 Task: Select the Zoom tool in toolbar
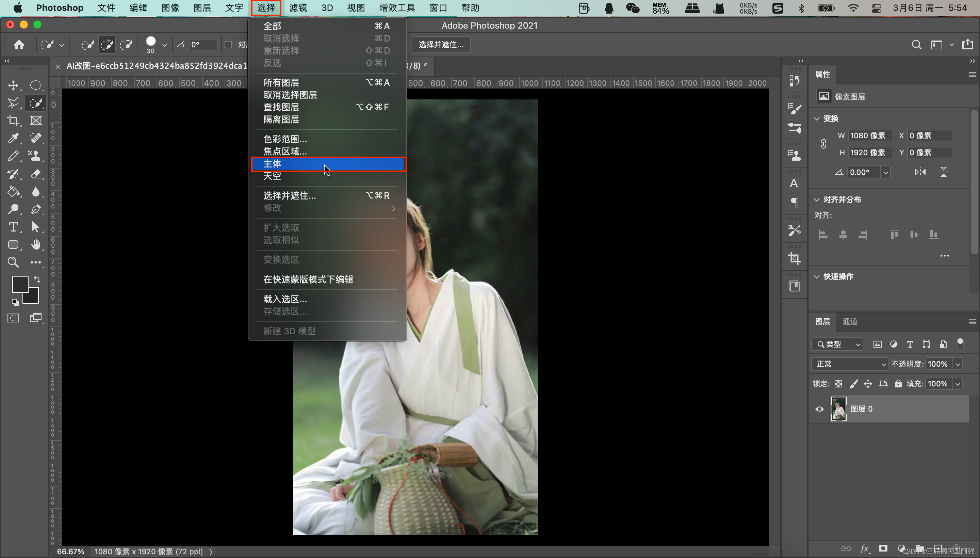tap(13, 262)
